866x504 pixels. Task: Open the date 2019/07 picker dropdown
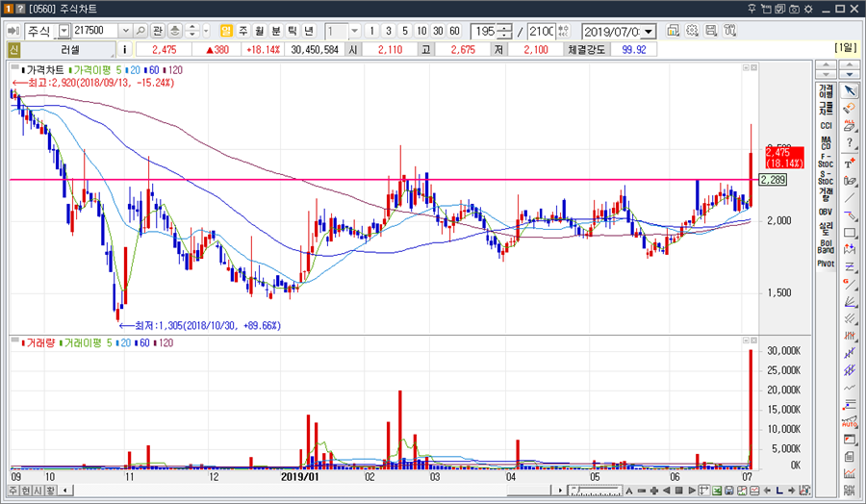(x=649, y=32)
